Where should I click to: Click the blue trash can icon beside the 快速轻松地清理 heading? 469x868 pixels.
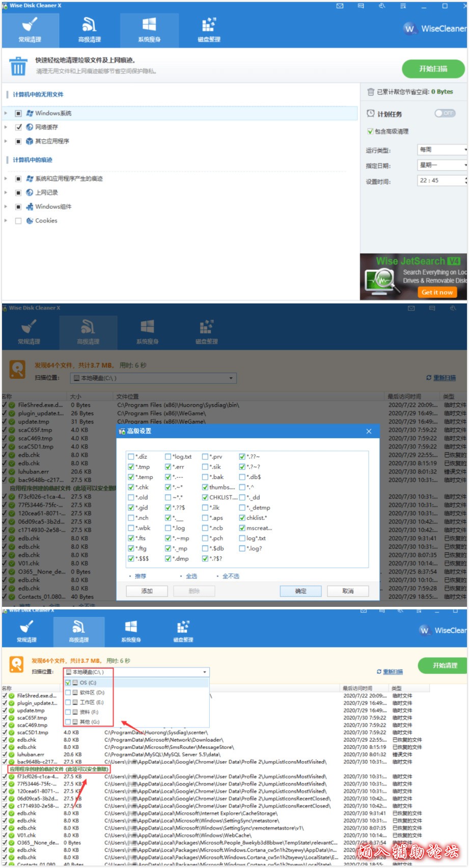(x=18, y=66)
